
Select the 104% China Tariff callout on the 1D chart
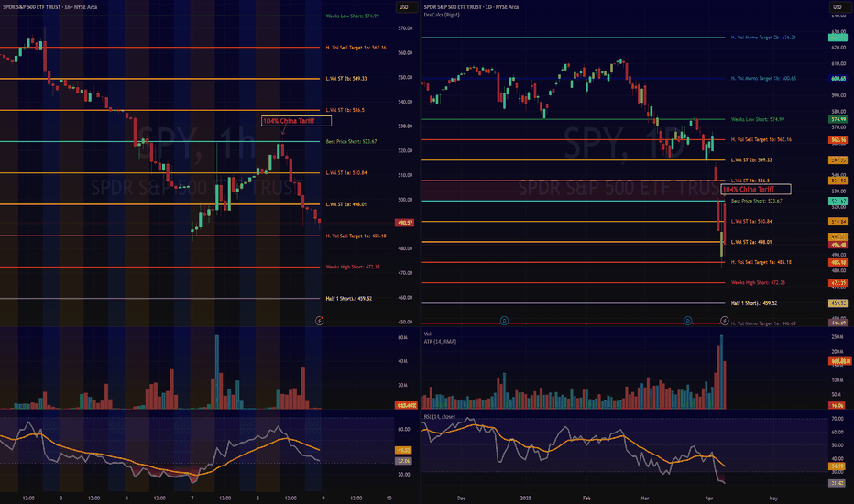(x=756, y=189)
